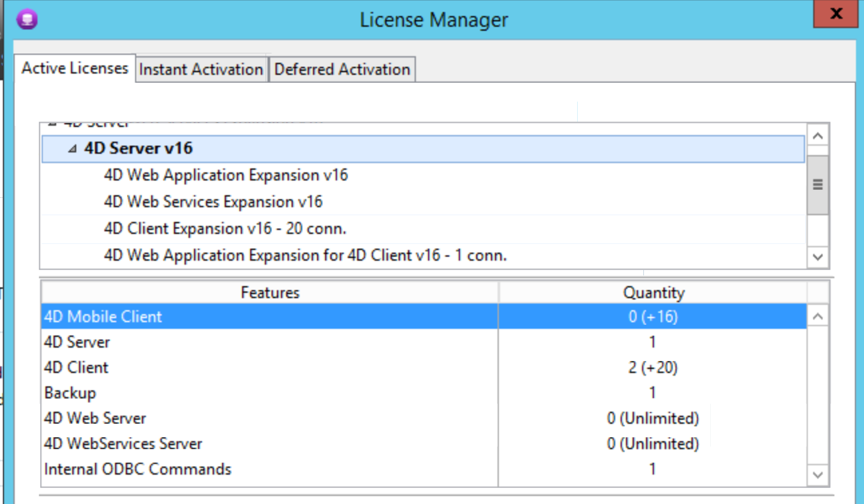
Task: Open the Deferred Activation tab
Action: tap(342, 70)
